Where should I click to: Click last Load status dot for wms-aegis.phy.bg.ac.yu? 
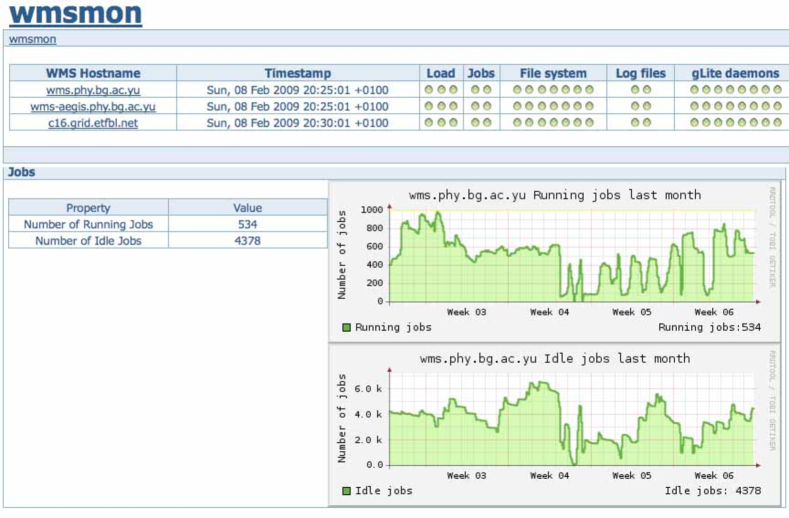453,106
